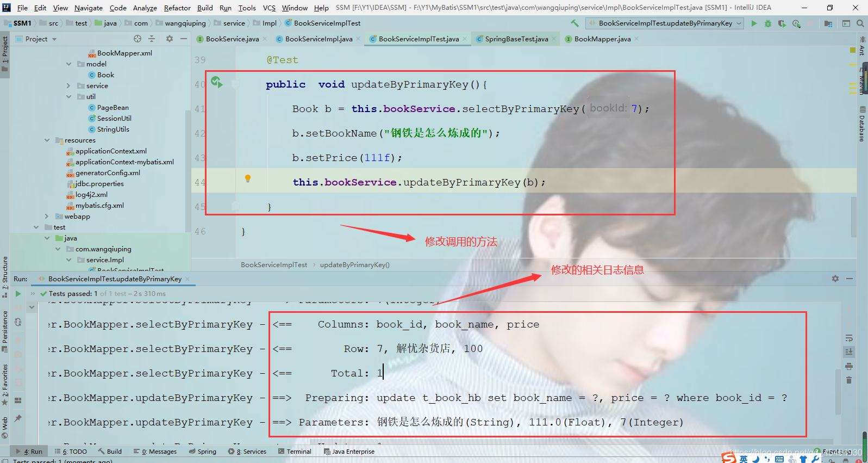Hide the Run panel with the minus icon
Image resolution: width=868 pixels, height=463 pixels.
point(850,279)
